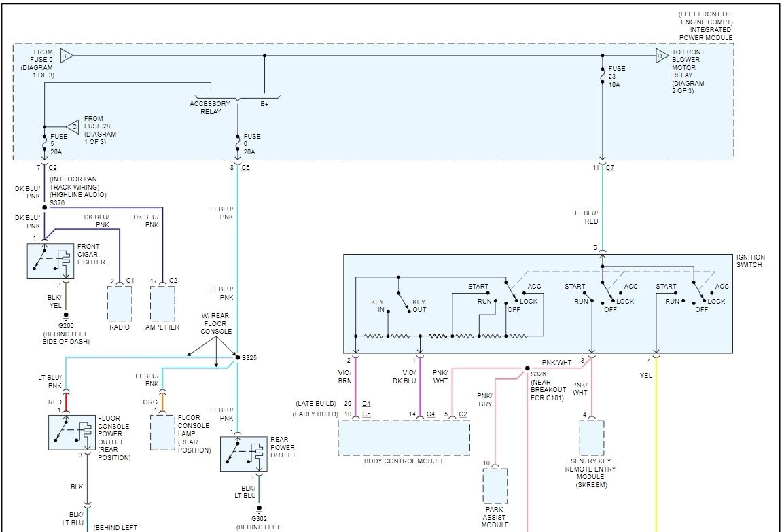The image size is (782, 532).
Task: Select the Body Control Module dashed box
Action: [404, 438]
